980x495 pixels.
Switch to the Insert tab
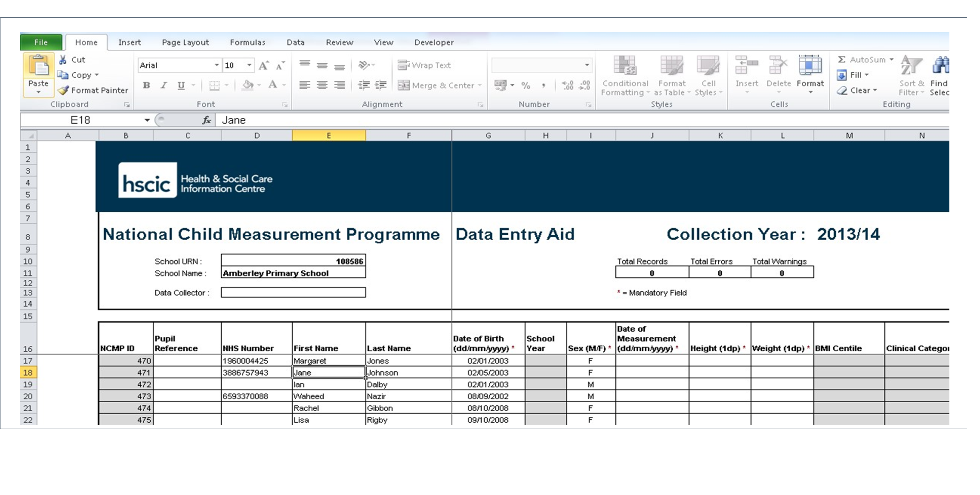[129, 42]
